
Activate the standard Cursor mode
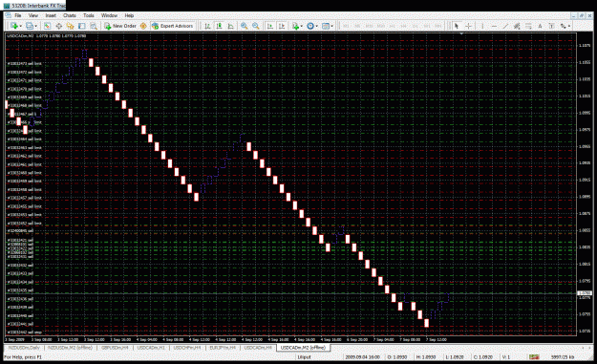coord(457,26)
